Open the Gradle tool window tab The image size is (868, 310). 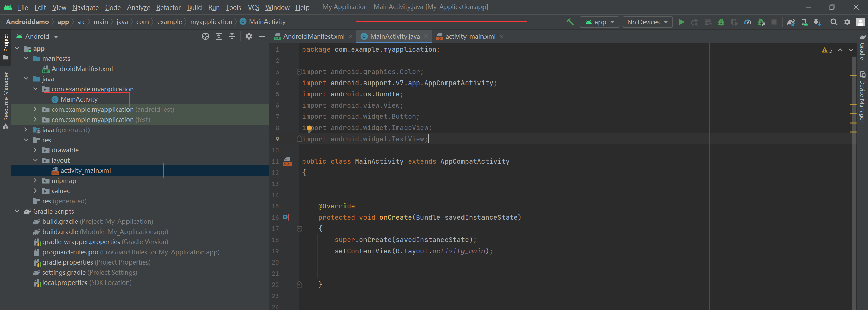862,47
